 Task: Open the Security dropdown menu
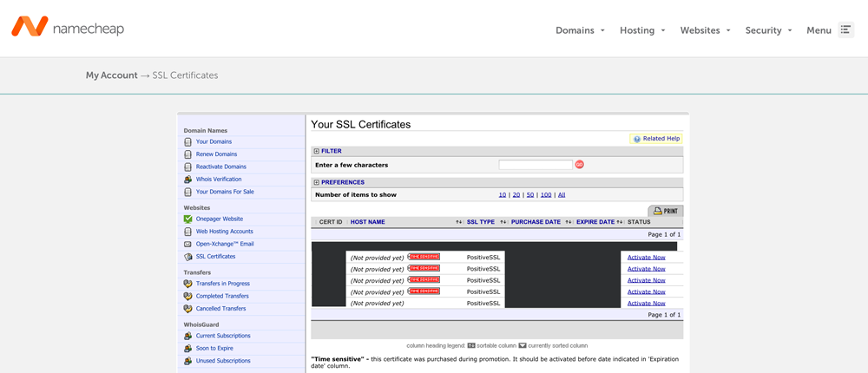(x=768, y=30)
